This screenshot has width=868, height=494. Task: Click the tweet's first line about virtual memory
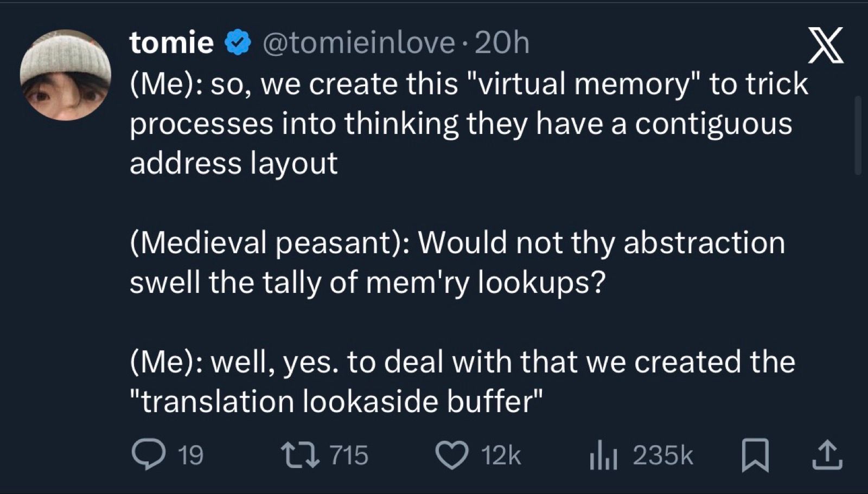pos(469,84)
